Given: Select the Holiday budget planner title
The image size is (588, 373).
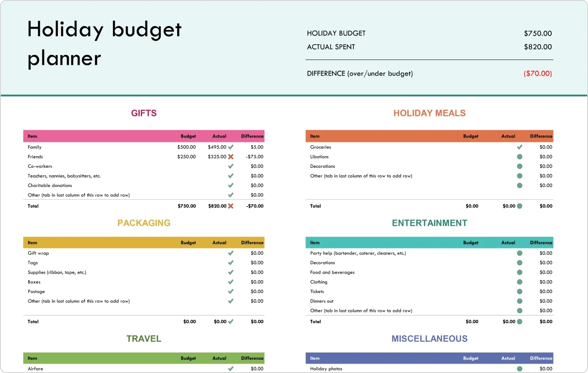Looking at the screenshot, I should point(104,44).
